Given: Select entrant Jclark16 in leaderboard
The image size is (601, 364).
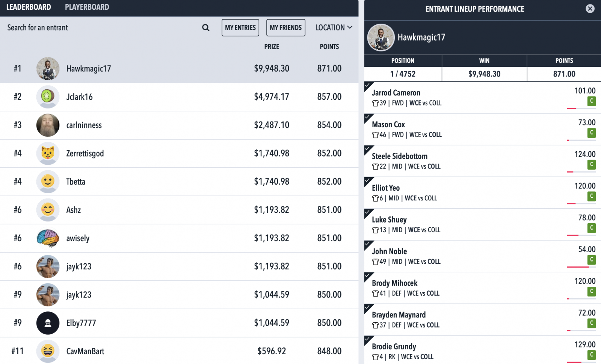Looking at the screenshot, I should coord(179,97).
